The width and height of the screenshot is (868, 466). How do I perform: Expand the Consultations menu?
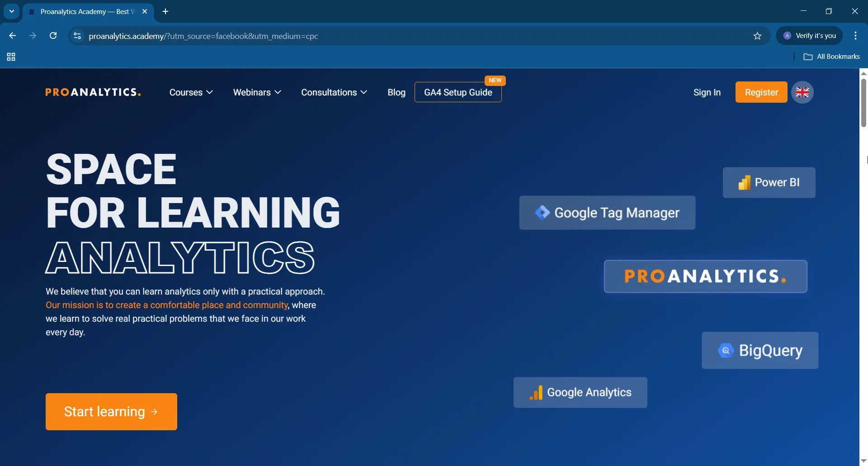(x=334, y=92)
